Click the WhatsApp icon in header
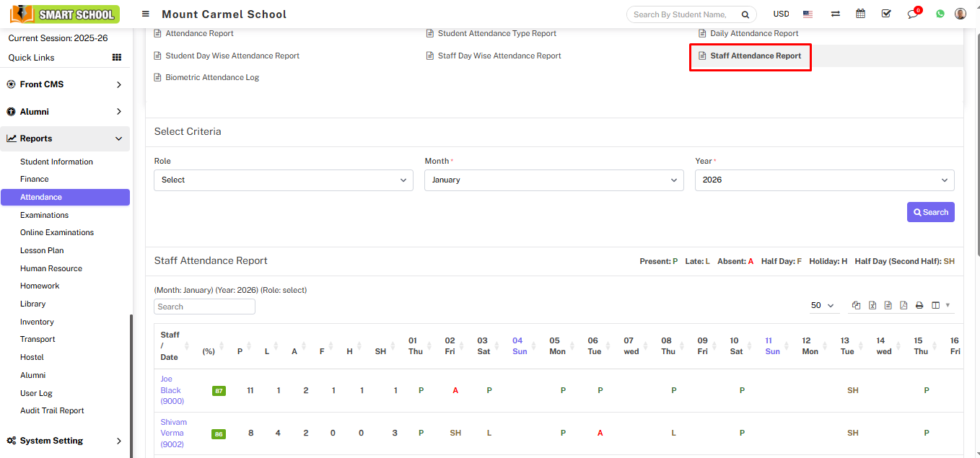This screenshot has width=980, height=458. point(940,14)
